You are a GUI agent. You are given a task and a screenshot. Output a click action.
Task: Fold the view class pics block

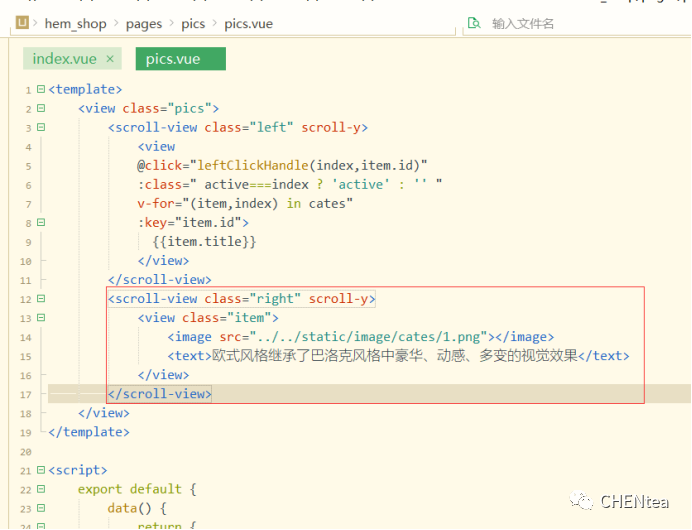(41, 108)
